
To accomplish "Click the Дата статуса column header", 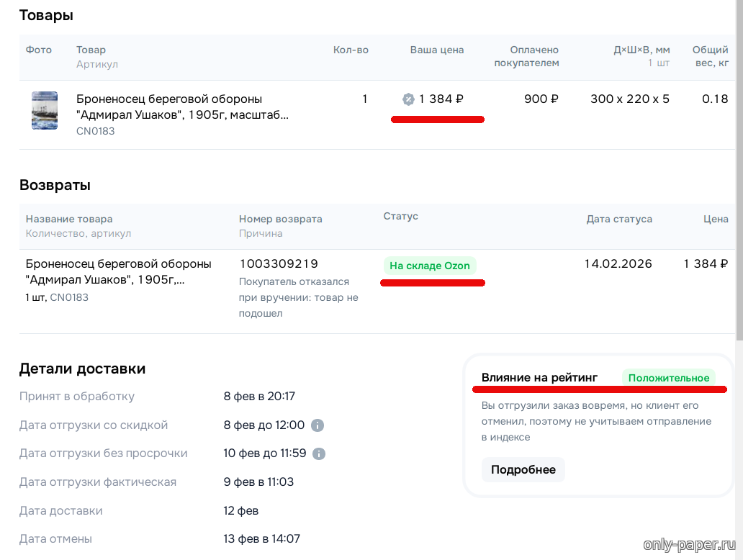I will [619, 219].
